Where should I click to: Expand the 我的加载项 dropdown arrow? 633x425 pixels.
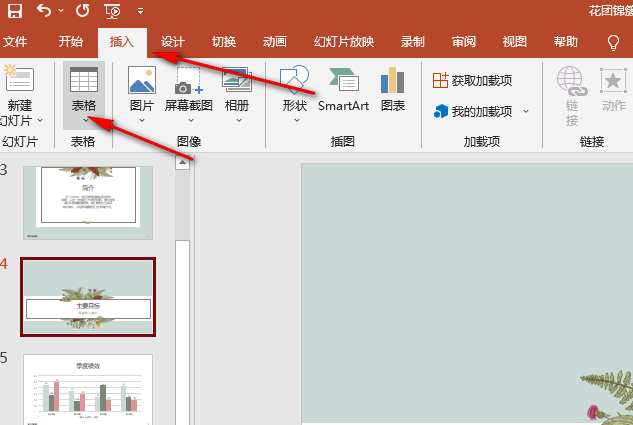pyautogui.click(x=526, y=112)
